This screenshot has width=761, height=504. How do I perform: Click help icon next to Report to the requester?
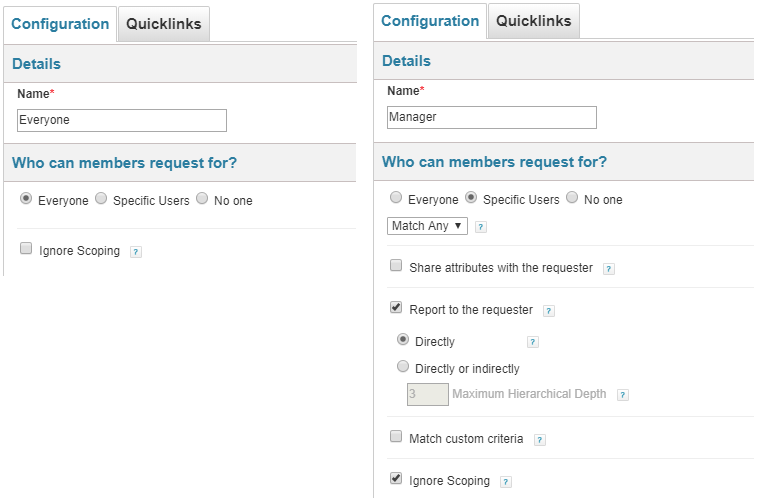coord(548,311)
